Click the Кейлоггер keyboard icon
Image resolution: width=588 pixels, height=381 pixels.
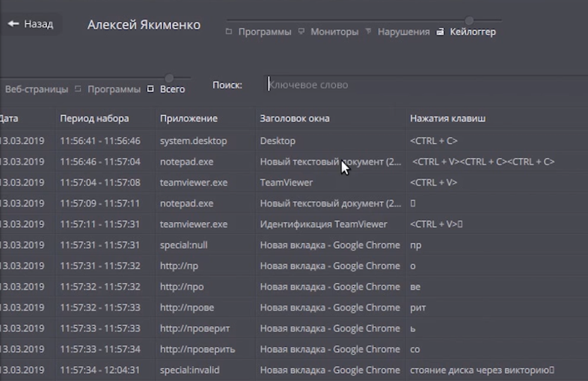click(440, 32)
